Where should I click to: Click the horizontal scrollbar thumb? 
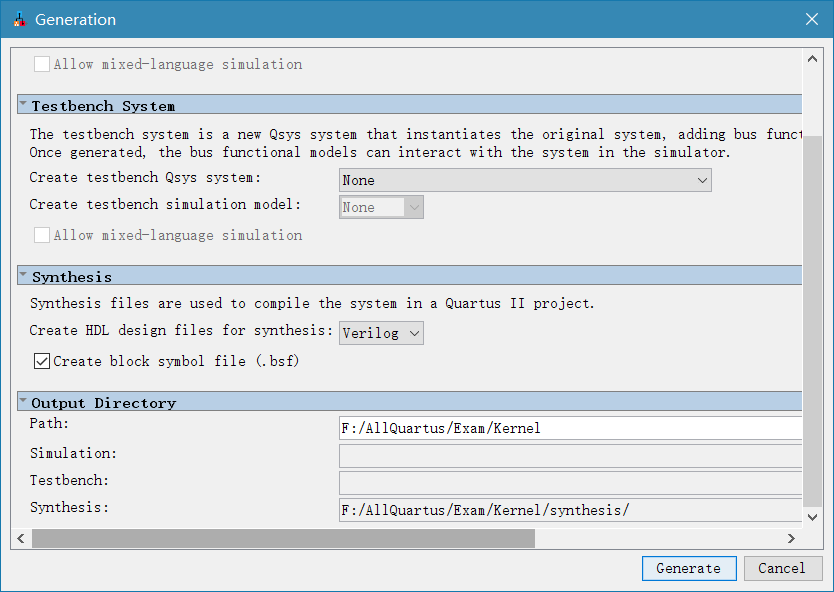coord(283,538)
